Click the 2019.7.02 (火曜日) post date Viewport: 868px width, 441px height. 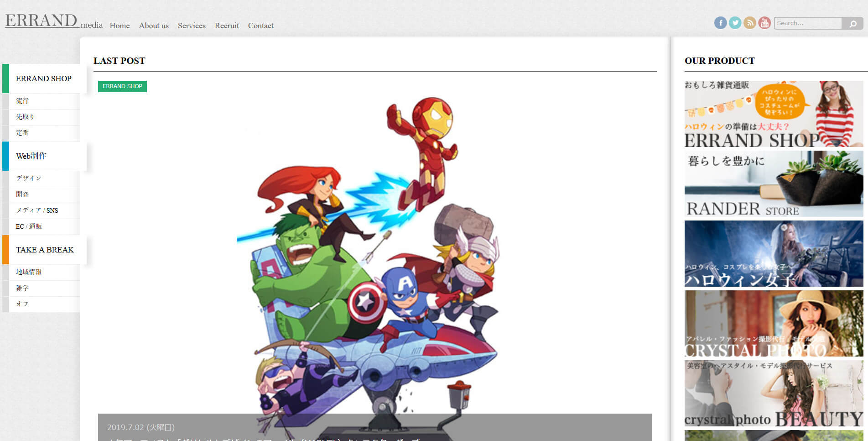point(141,427)
